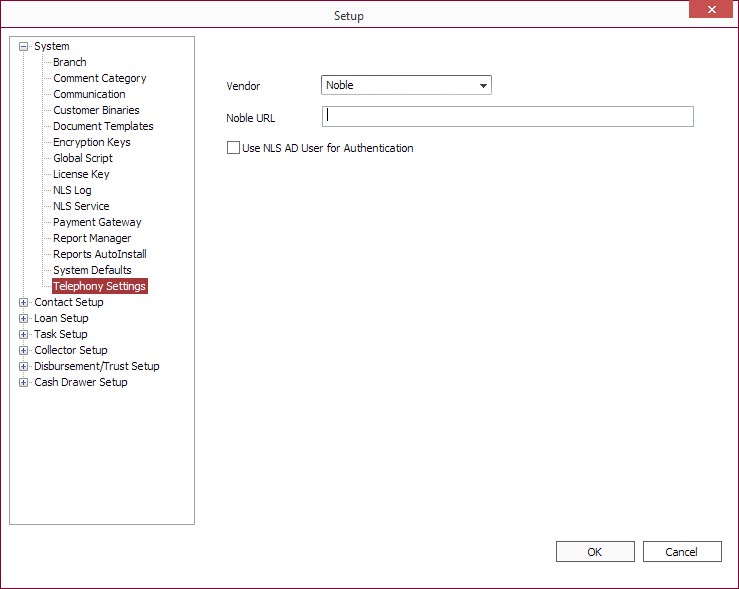The height and width of the screenshot is (589, 739).
Task: Select the Cash Drawer Setup label
Action: (81, 383)
